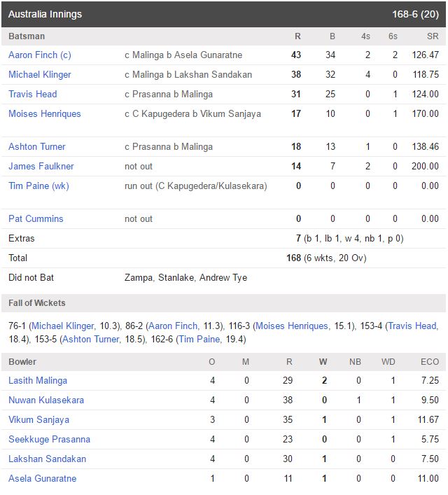This screenshot has width=448, height=495.
Task: Select Ashton Turner in Fall of Wickets
Action: (x=91, y=339)
